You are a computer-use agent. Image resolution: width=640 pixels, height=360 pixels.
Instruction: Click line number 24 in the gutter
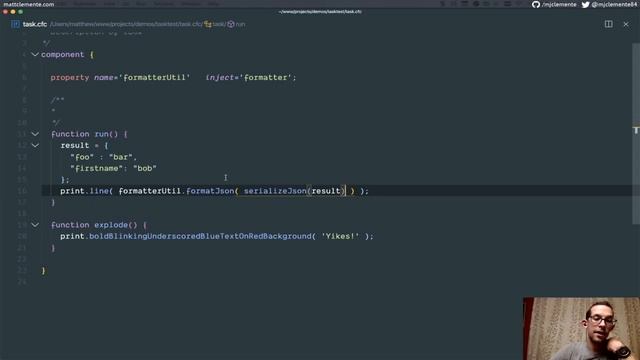[x=22, y=282]
